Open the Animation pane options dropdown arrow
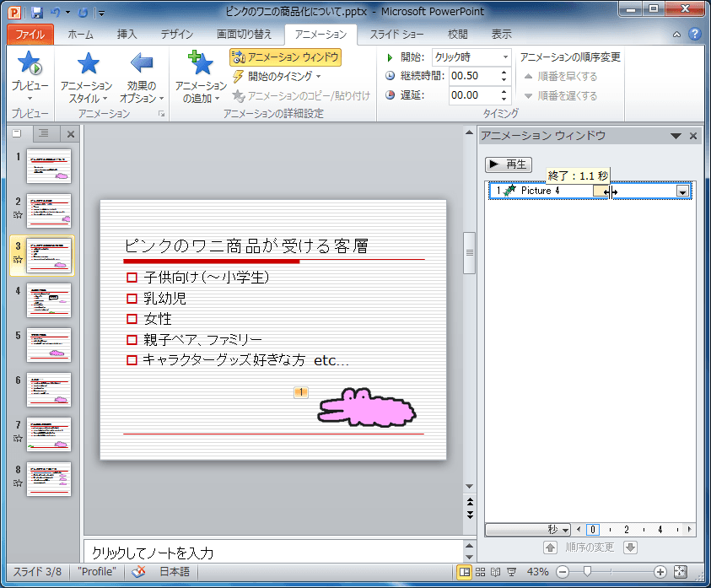711x588 pixels. 676,136
